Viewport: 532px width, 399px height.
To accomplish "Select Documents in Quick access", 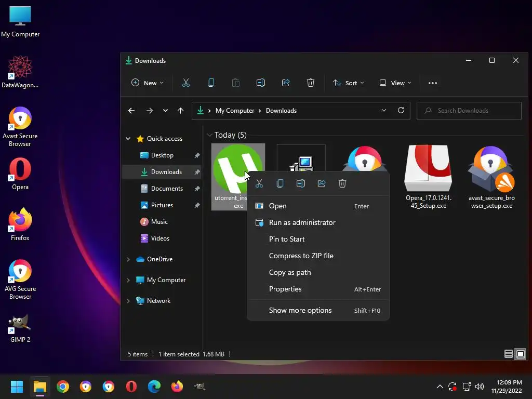I will point(162,188).
